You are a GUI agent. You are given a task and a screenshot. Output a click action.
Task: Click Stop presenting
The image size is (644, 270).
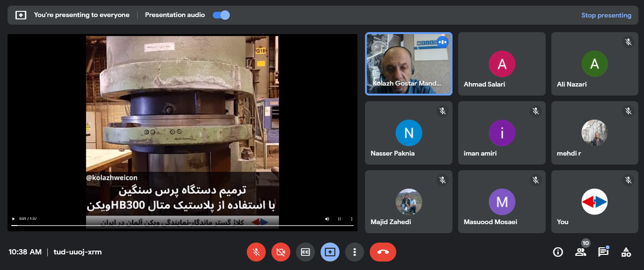[x=606, y=15]
